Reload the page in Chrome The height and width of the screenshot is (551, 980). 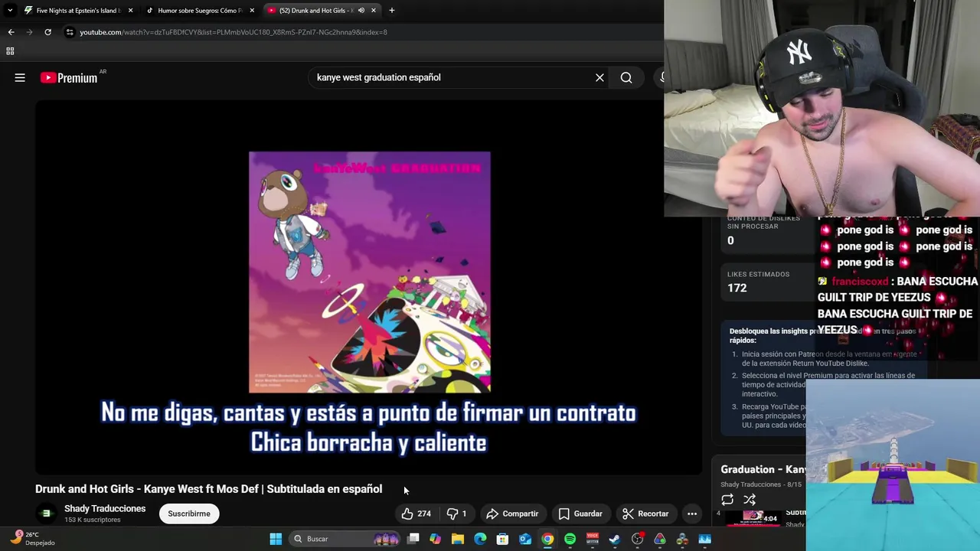pos(47,32)
